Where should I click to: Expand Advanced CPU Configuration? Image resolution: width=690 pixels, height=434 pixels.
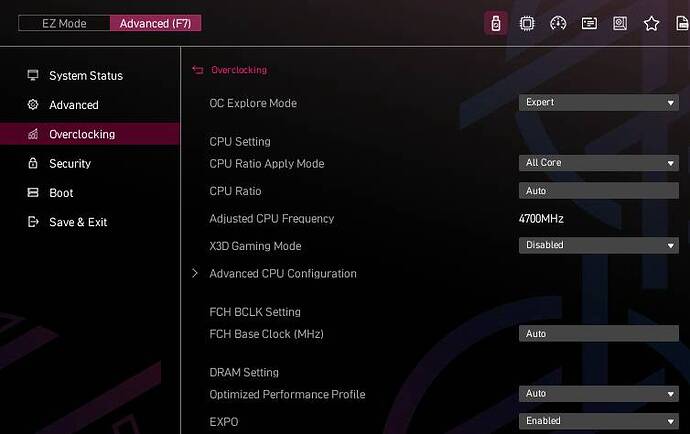(x=282, y=273)
